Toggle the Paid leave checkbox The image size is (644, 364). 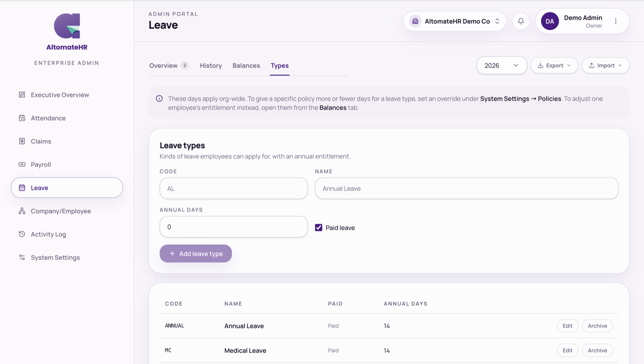tap(319, 227)
